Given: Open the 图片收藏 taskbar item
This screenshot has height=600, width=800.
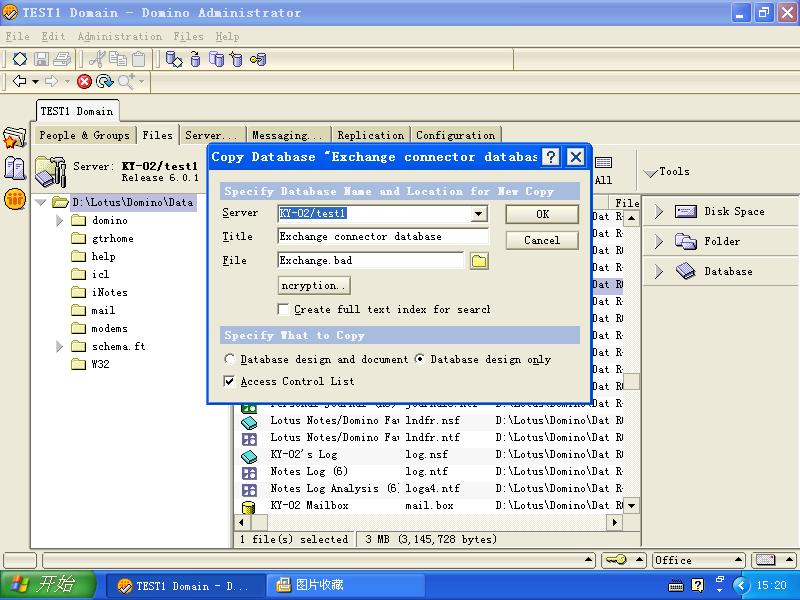Looking at the screenshot, I should click(x=345, y=585).
